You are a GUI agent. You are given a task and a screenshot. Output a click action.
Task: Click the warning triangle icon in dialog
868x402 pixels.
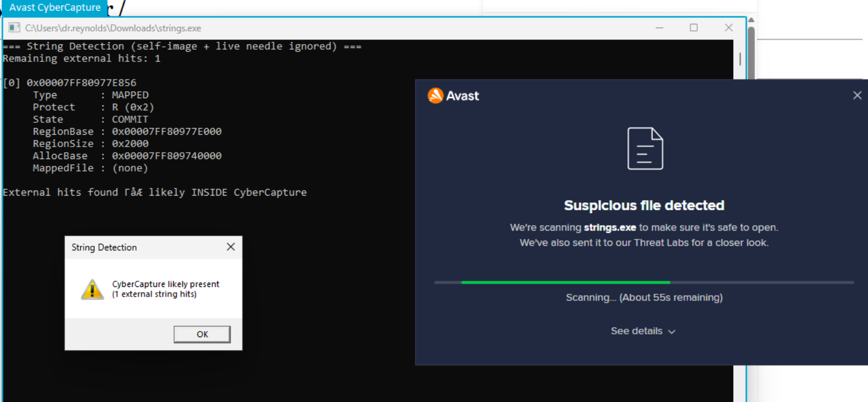(92, 289)
